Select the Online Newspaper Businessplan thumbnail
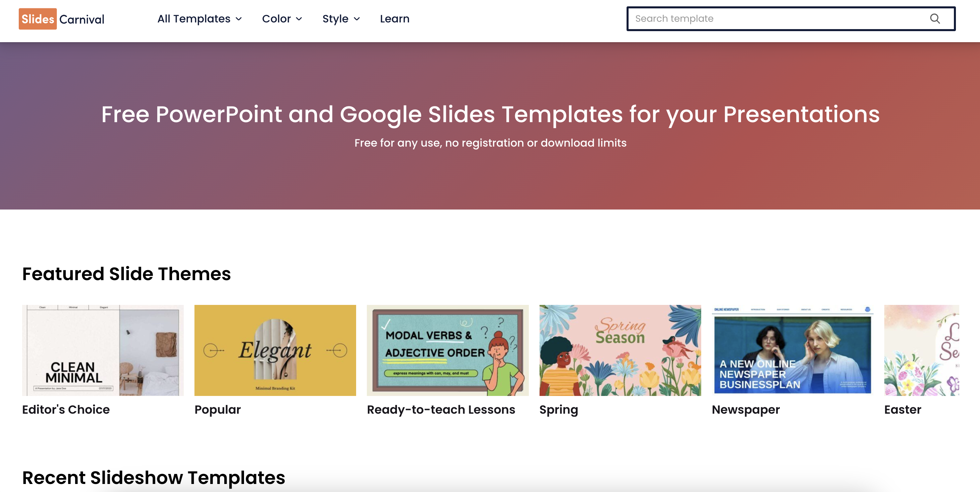Viewport: 980px width, 492px height. click(792, 350)
